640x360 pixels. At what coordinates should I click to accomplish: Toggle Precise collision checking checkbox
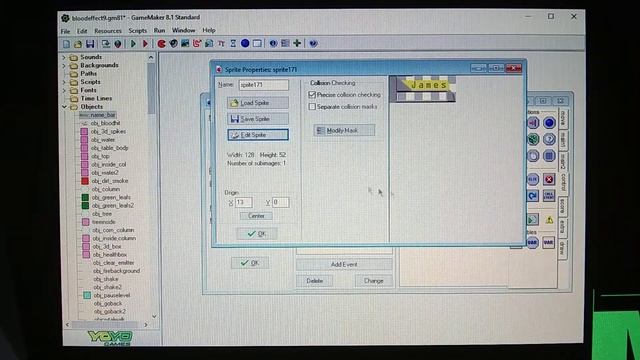(x=312, y=95)
